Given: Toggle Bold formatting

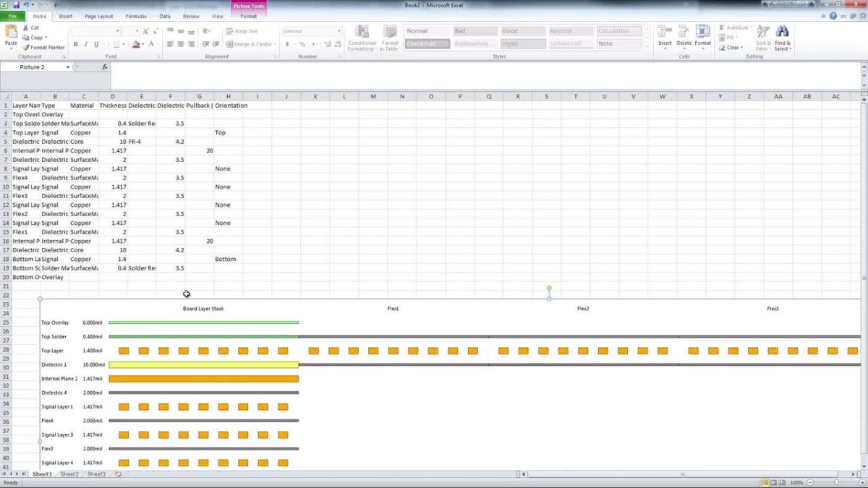Looking at the screenshot, I should (x=75, y=45).
